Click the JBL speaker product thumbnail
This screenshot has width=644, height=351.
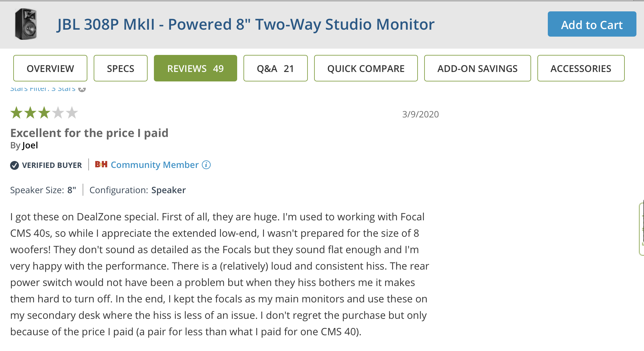[x=26, y=24]
